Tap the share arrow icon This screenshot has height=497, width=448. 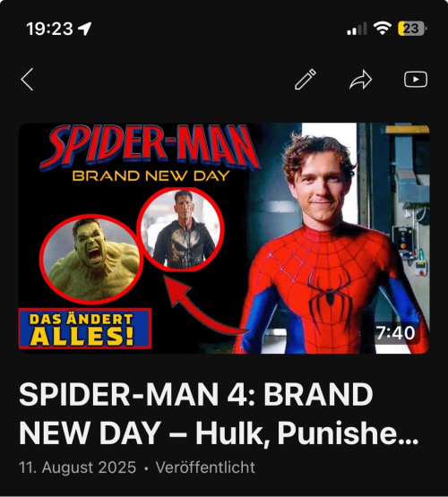point(360,80)
